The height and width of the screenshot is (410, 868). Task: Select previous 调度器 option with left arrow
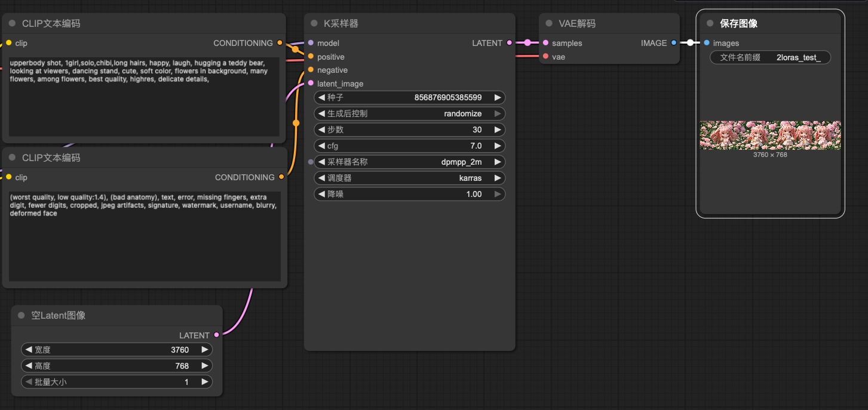click(321, 178)
